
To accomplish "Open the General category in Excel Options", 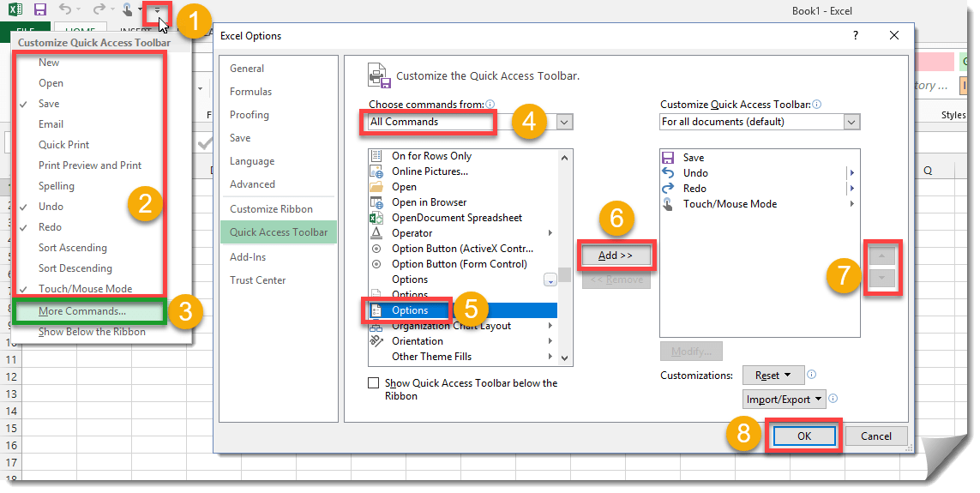I will click(x=247, y=69).
